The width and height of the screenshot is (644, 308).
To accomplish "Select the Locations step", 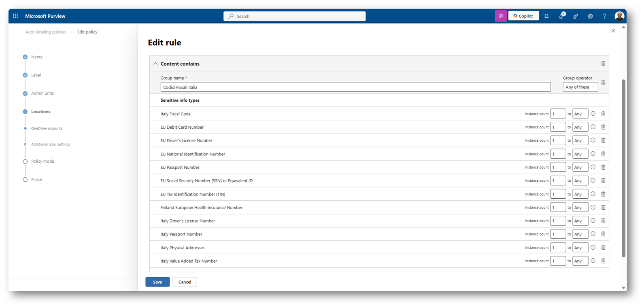I will pos(41,112).
